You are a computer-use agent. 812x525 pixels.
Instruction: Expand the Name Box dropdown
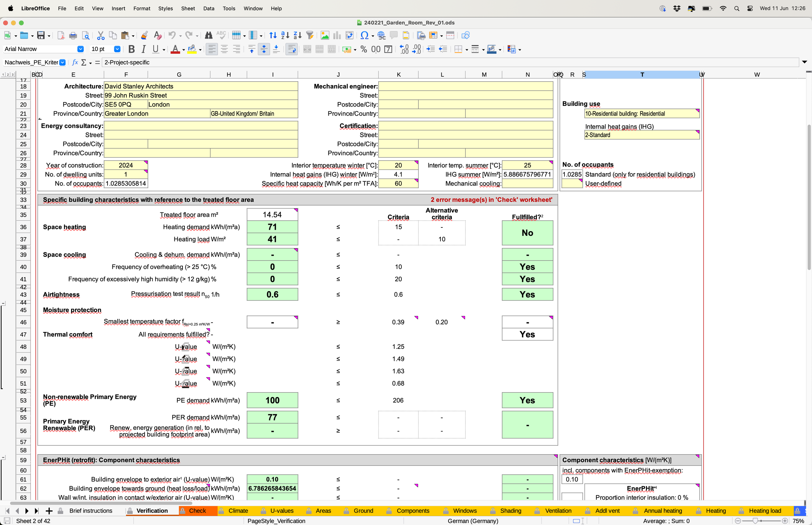click(62, 62)
